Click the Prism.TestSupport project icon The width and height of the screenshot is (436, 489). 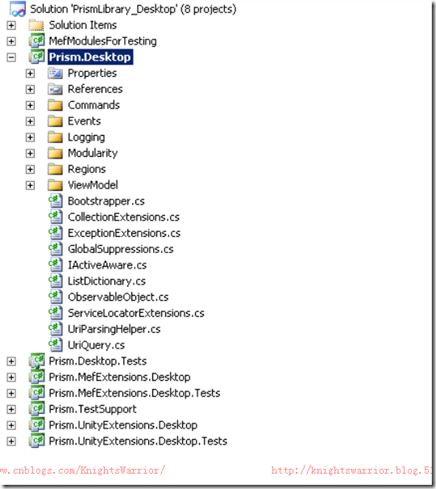pyautogui.click(x=37, y=409)
